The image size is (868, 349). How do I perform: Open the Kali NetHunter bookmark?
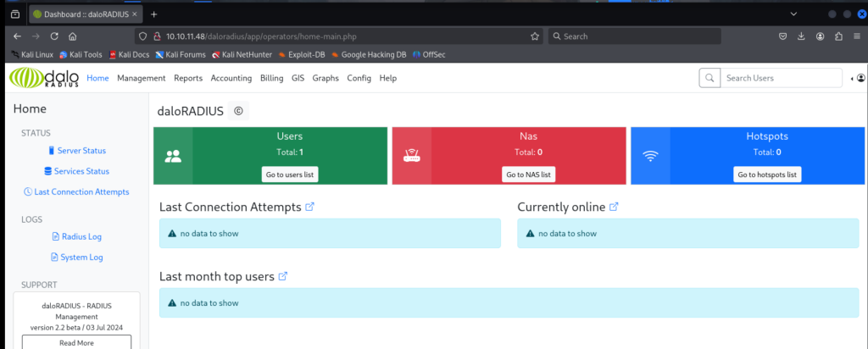[242, 55]
